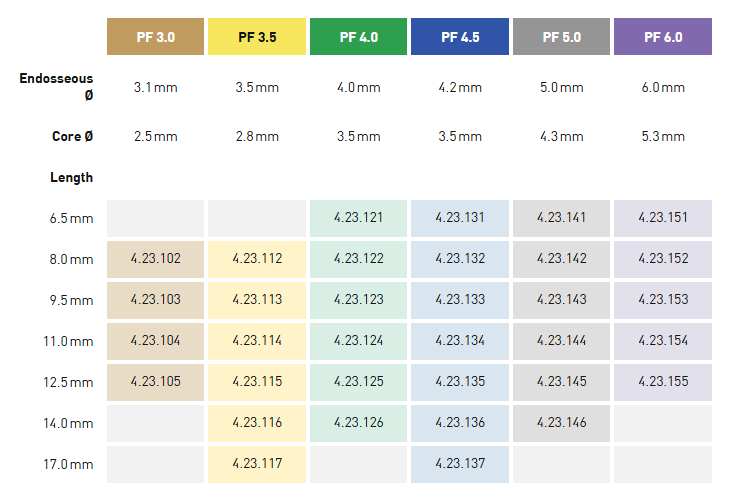Select the 6.0 mm endosseous diameter value
The width and height of the screenshot is (748, 503).
(663, 87)
